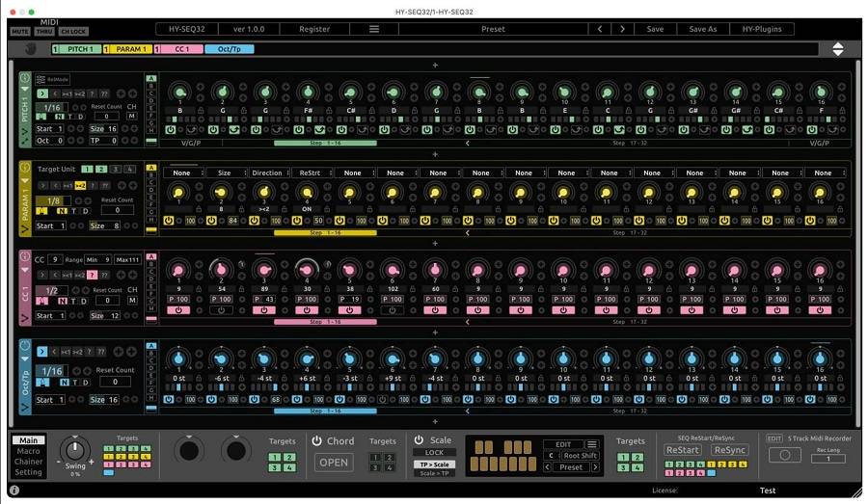Image resolution: width=868 pixels, height=504 pixels.
Task: Click the Midi Recorder record button
Action: click(784, 456)
